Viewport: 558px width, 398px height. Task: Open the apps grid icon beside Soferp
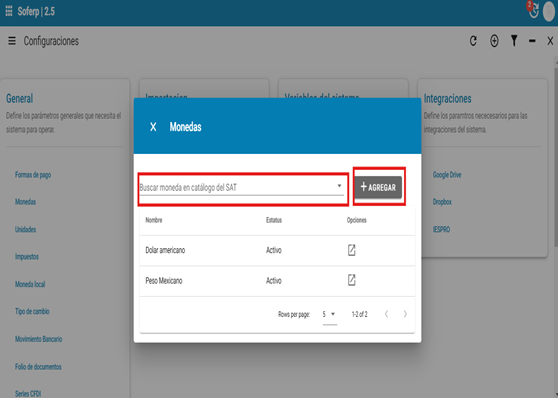[x=9, y=11]
